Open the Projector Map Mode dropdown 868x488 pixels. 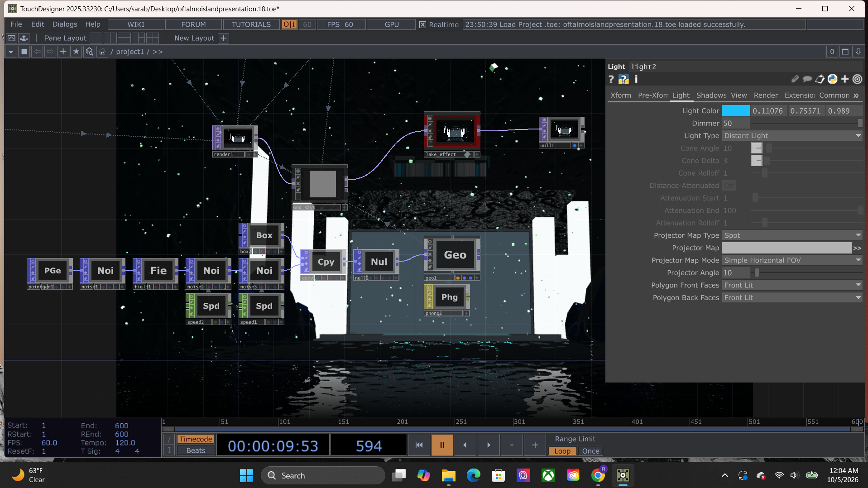point(792,260)
